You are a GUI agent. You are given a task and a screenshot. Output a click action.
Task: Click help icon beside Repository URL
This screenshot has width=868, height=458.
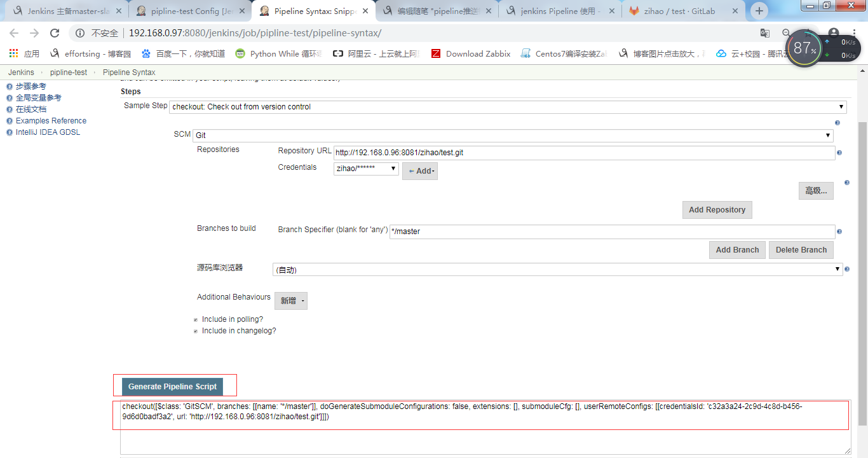839,153
